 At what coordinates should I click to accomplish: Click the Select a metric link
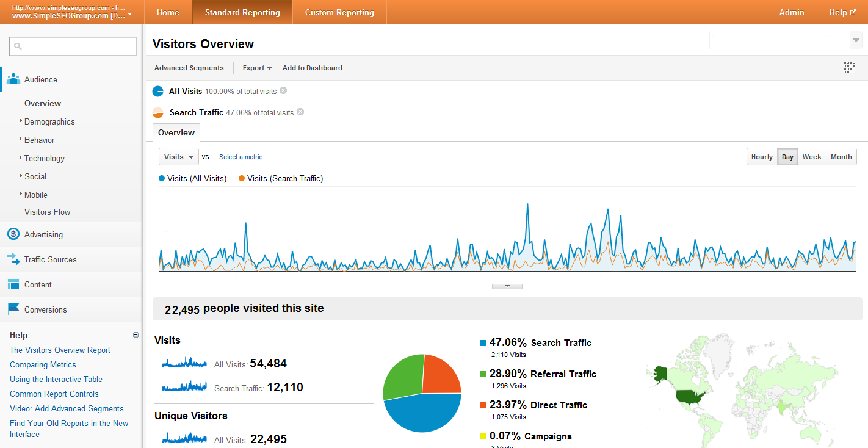coord(241,157)
